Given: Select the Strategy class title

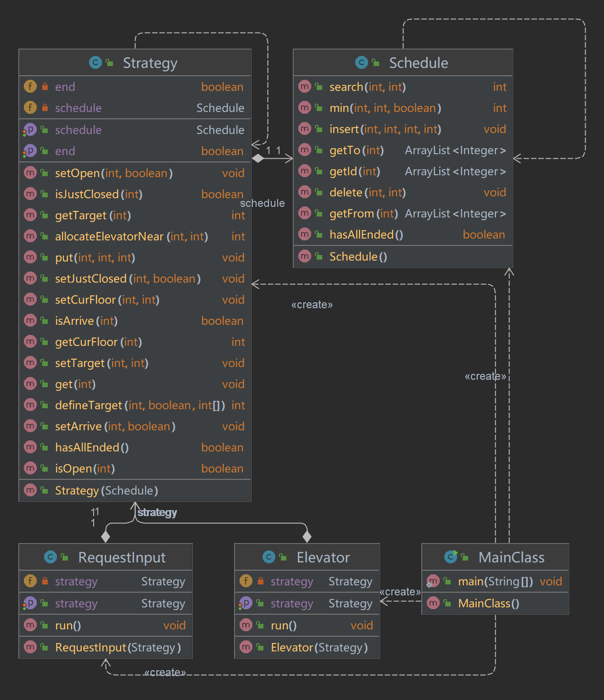Looking at the screenshot, I should (x=150, y=63).
